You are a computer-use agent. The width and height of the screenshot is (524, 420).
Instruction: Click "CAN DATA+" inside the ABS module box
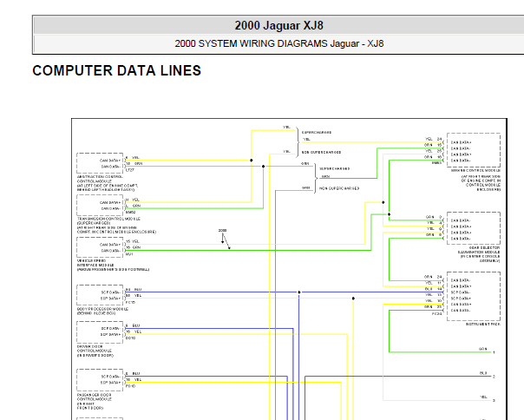[110, 161]
